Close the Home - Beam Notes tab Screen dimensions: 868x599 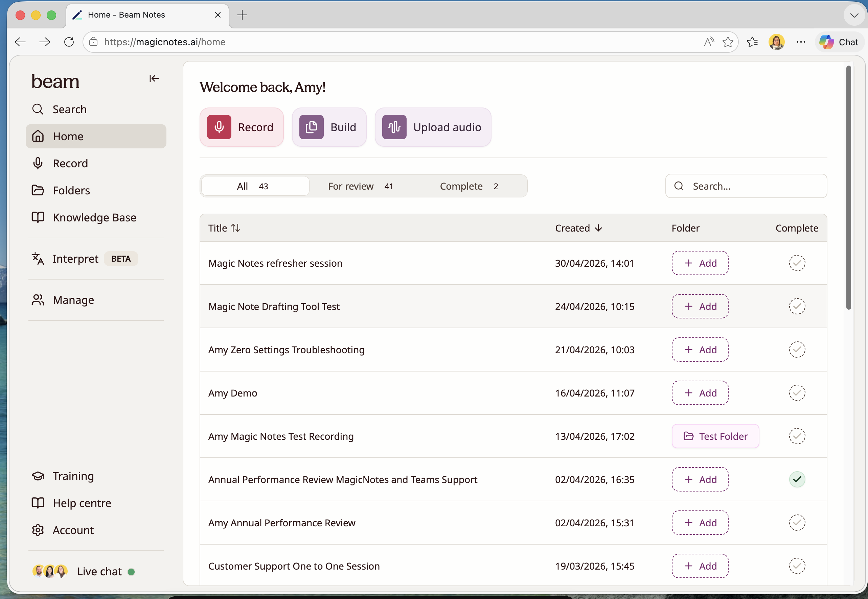[x=218, y=15]
